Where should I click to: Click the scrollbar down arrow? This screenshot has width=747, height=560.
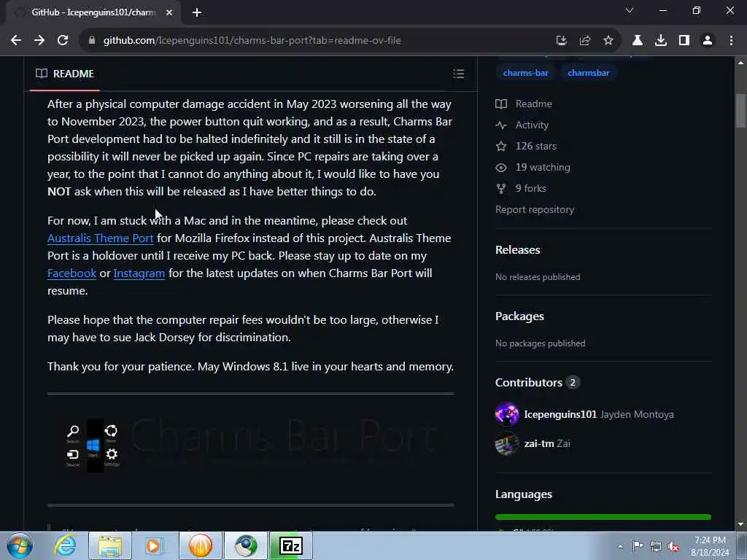pyautogui.click(x=740, y=524)
